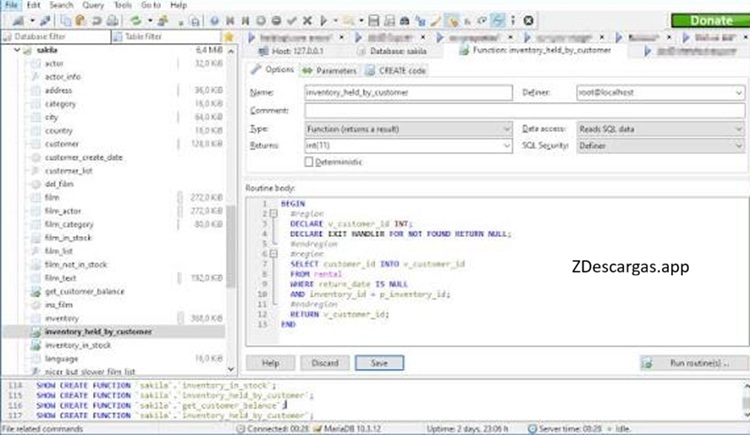Go to first row toolbar icon
Screen dimensions: 750x435
[230, 21]
